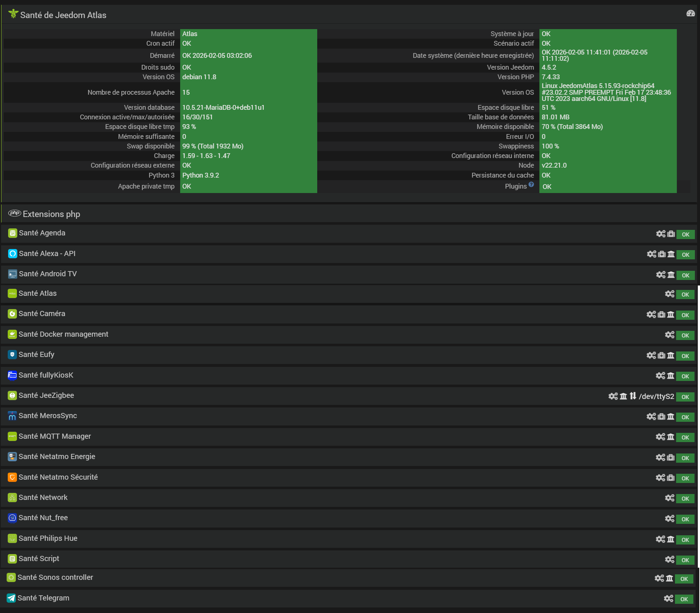
Task: Click the up-down arrows icon in the Santé JeeZigbee row
Action: pos(633,396)
